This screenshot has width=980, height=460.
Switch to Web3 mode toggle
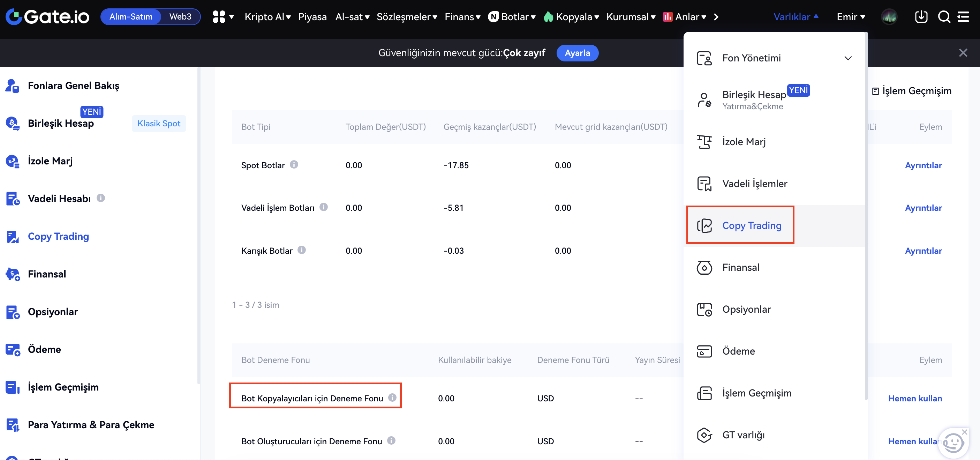click(180, 17)
